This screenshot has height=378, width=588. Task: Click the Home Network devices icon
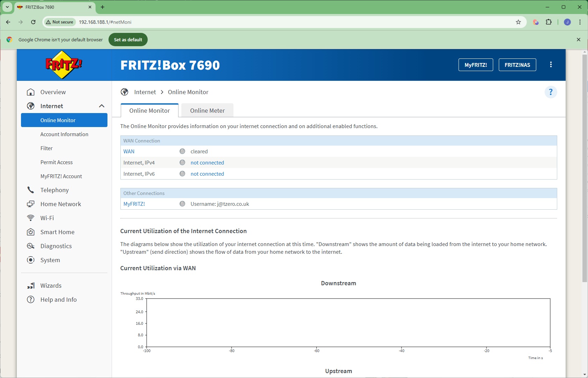31,204
